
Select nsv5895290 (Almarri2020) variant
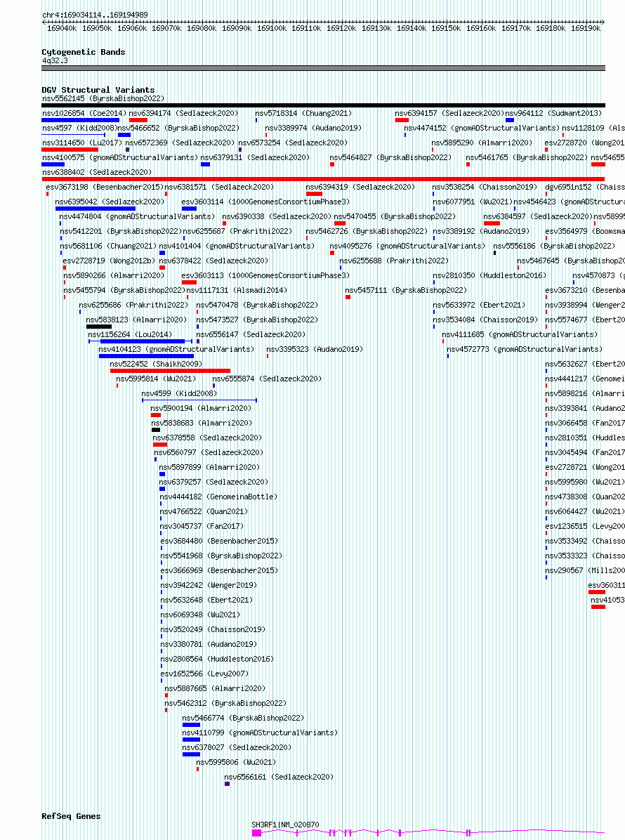pos(482,143)
